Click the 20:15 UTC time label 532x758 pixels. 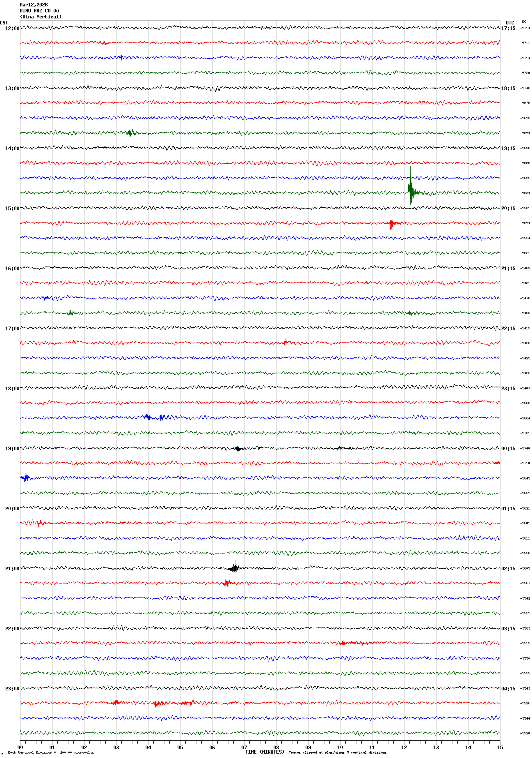click(x=508, y=209)
